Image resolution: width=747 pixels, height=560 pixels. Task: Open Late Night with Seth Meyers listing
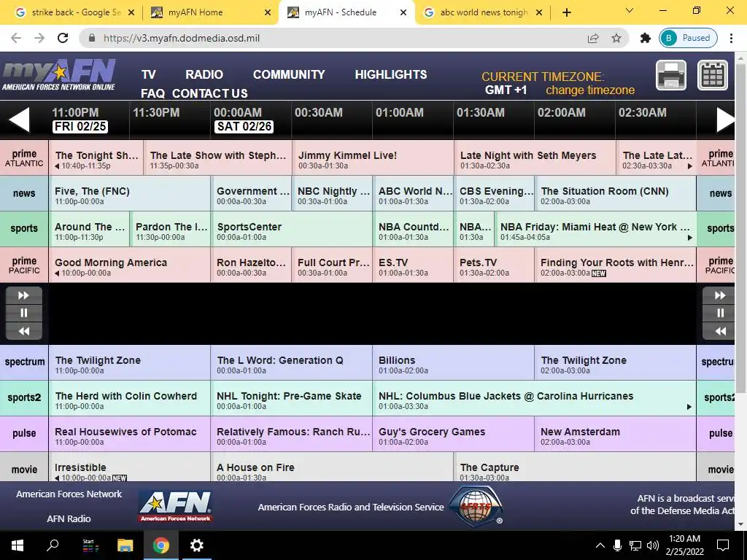click(x=535, y=158)
